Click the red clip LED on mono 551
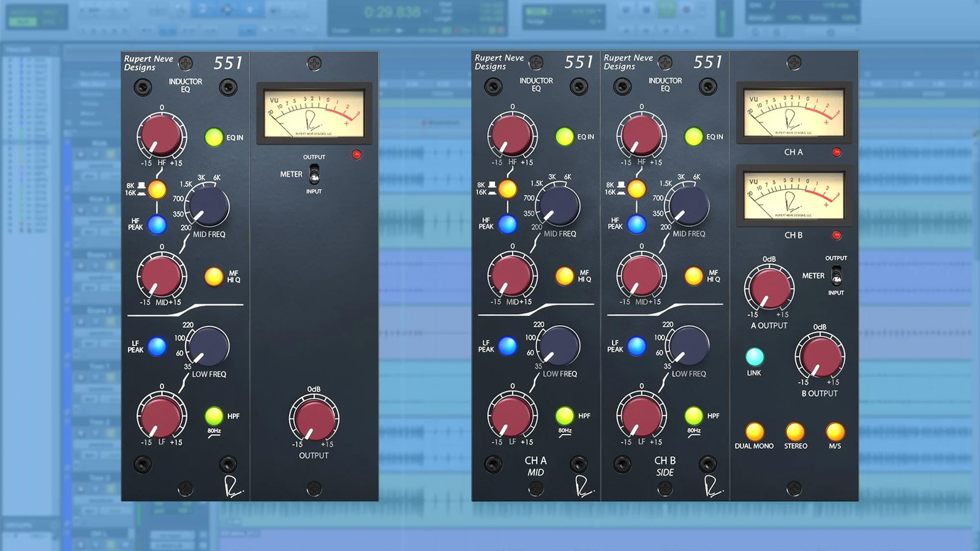 (356, 154)
